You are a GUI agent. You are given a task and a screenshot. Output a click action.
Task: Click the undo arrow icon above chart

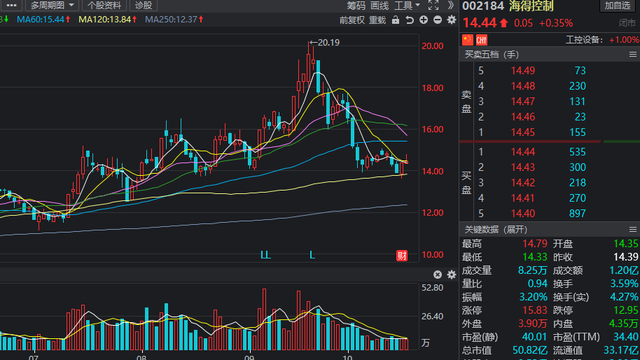[x=409, y=20]
